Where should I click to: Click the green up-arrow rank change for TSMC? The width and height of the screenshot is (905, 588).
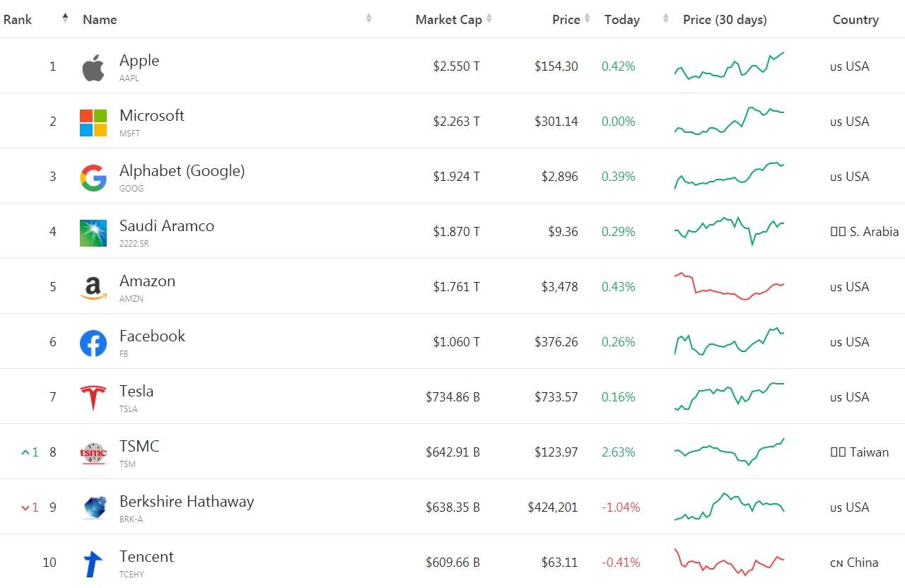pos(30,452)
